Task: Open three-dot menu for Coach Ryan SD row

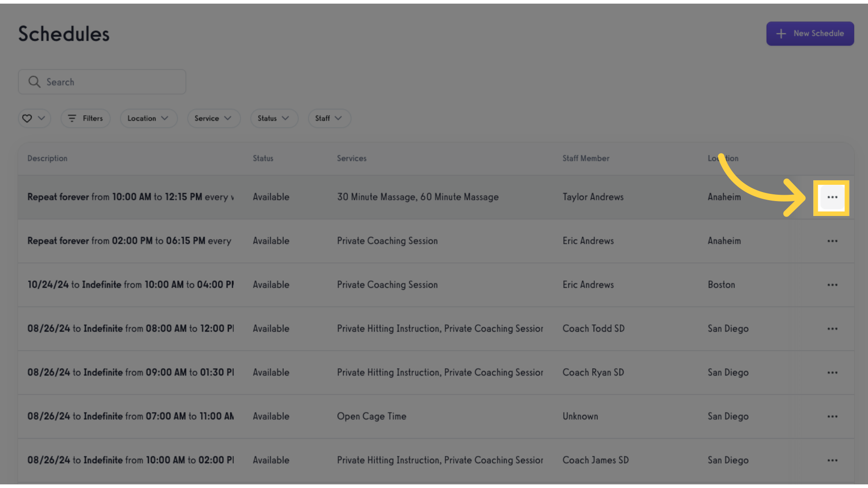Action: (832, 373)
